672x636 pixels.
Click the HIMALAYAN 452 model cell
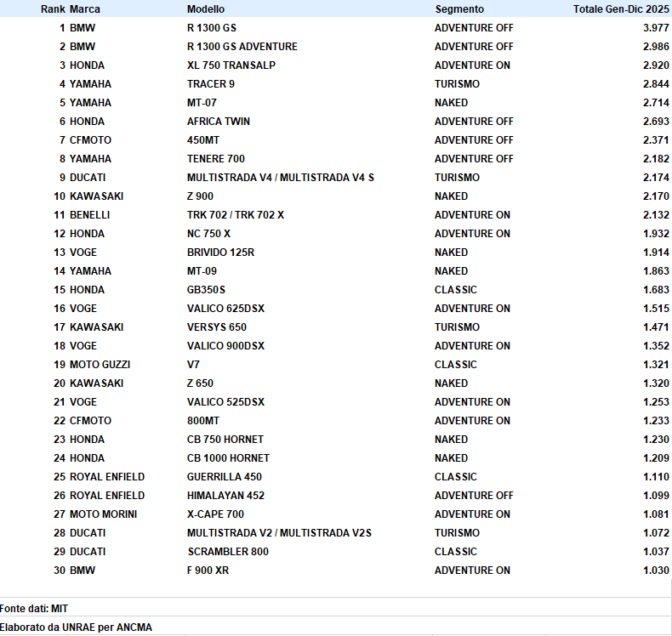tap(225, 496)
